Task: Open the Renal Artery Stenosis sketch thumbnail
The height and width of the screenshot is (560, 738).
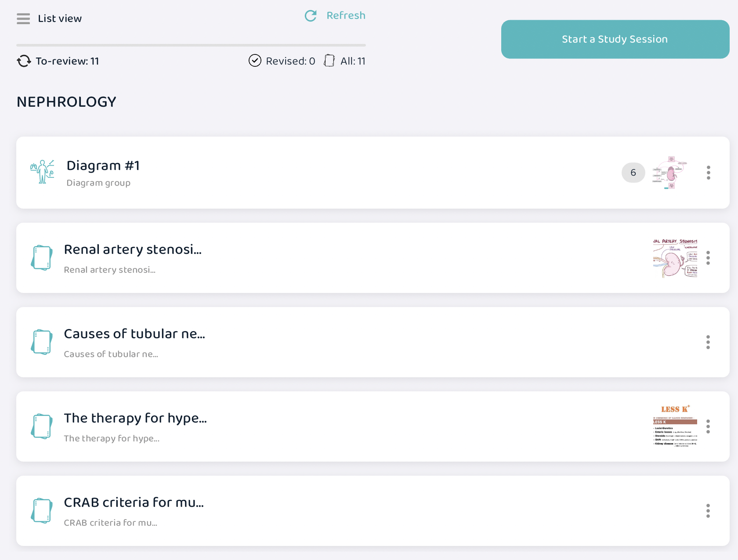Action: tap(675, 258)
